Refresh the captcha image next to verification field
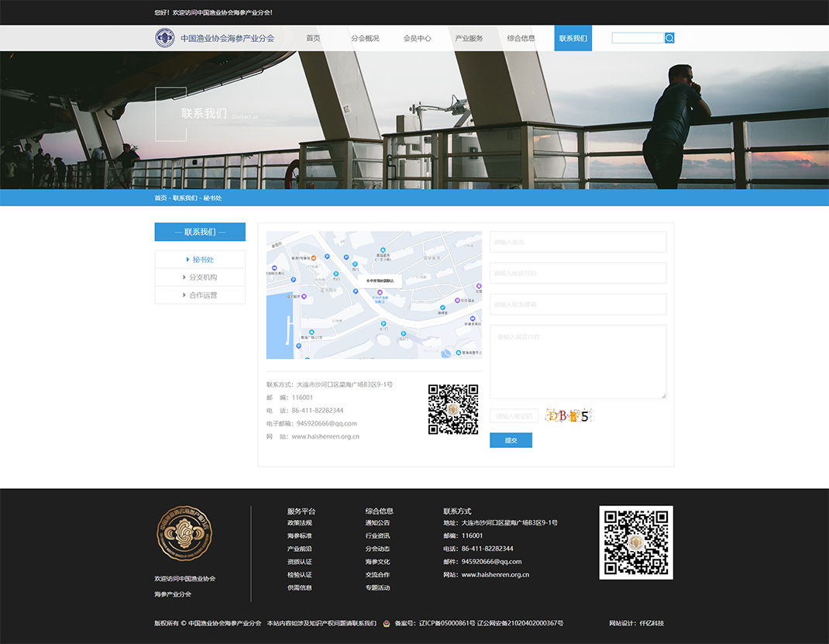 point(568,416)
